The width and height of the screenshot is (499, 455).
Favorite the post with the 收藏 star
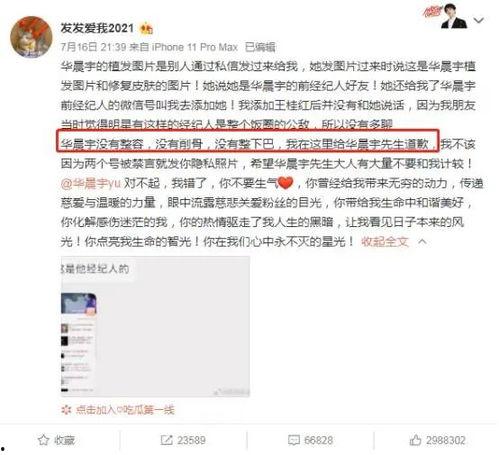(56, 440)
